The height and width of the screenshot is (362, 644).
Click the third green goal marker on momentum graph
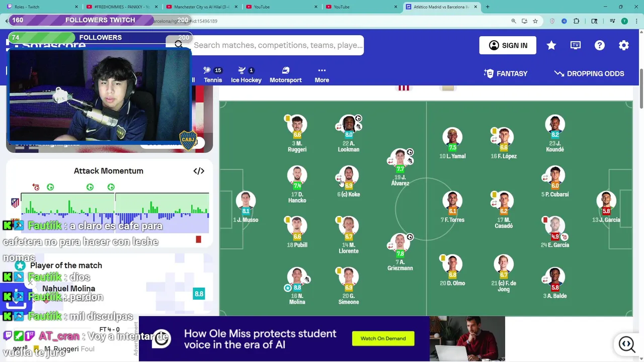coord(111,187)
